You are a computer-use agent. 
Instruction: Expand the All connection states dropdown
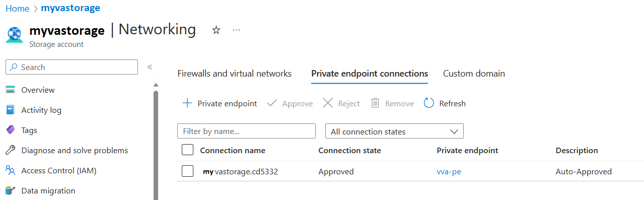click(394, 131)
